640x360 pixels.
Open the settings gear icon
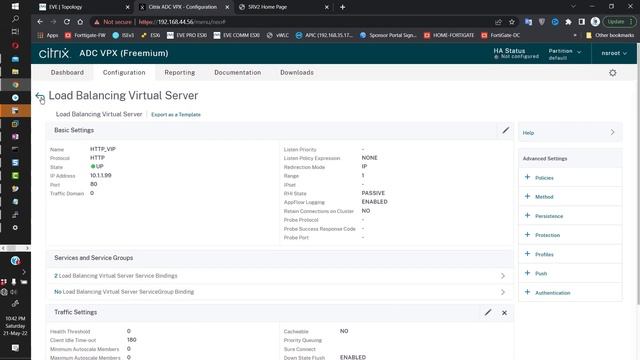point(613,73)
